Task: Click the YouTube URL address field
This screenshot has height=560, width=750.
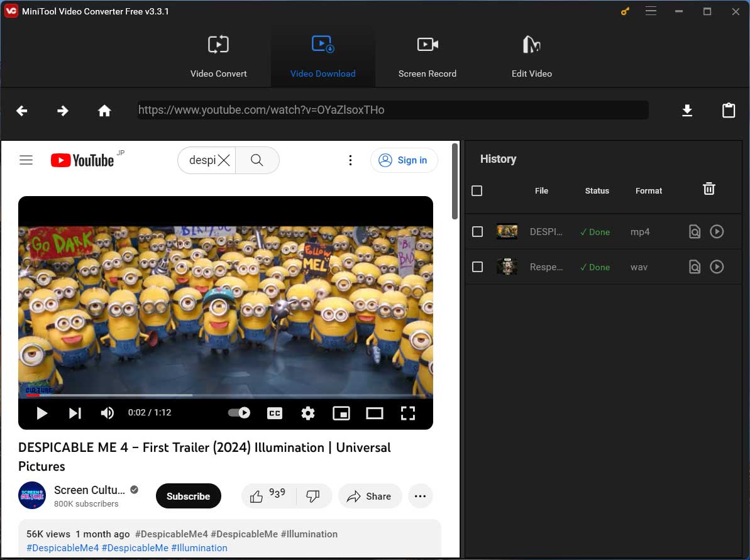Action: [393, 110]
